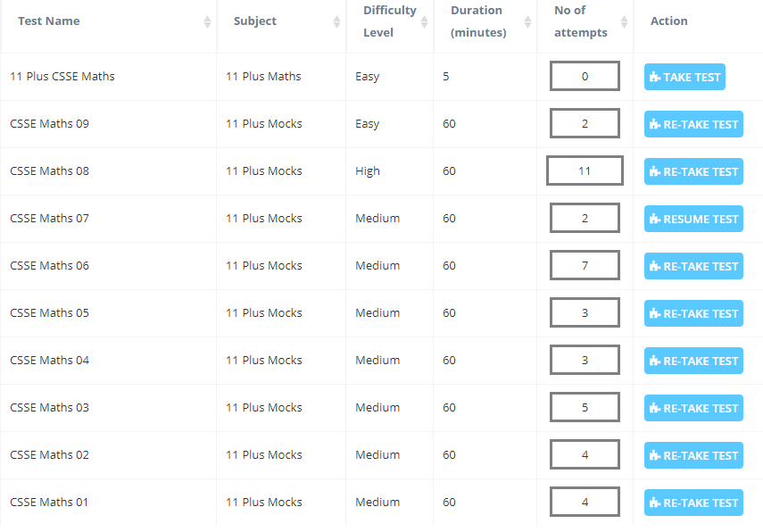Re-take the CSSE Maths 03 test
The height and width of the screenshot is (532, 763).
click(x=693, y=408)
